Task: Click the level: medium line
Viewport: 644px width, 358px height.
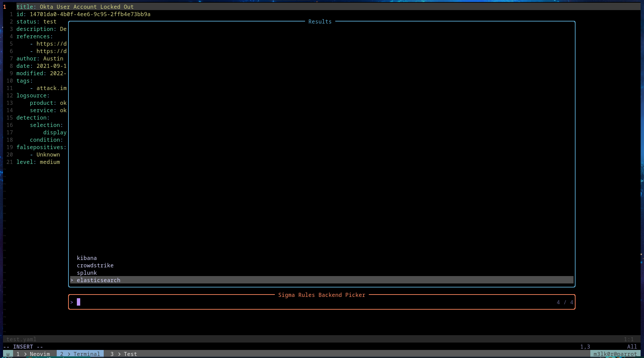Action: click(38, 162)
